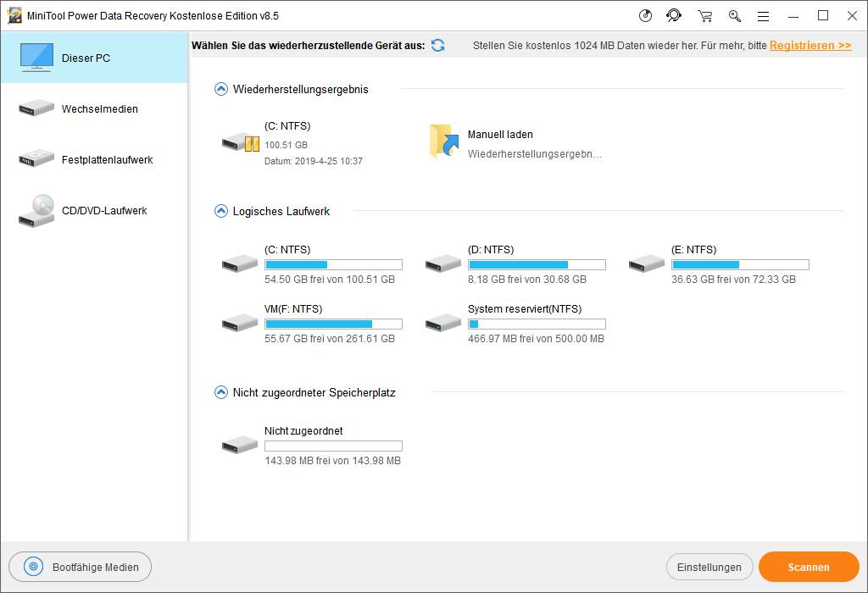Minimize the MiniTool window
Image resolution: width=868 pixels, height=593 pixels.
[x=793, y=16]
